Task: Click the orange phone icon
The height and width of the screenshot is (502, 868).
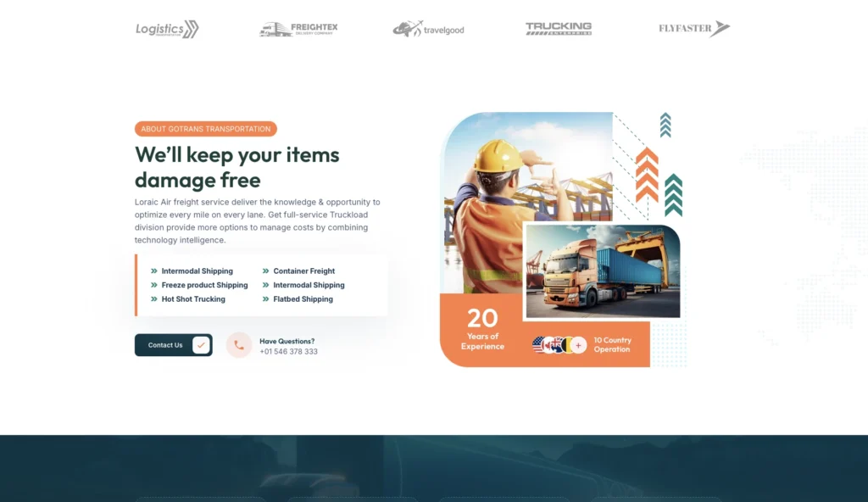Action: click(239, 345)
